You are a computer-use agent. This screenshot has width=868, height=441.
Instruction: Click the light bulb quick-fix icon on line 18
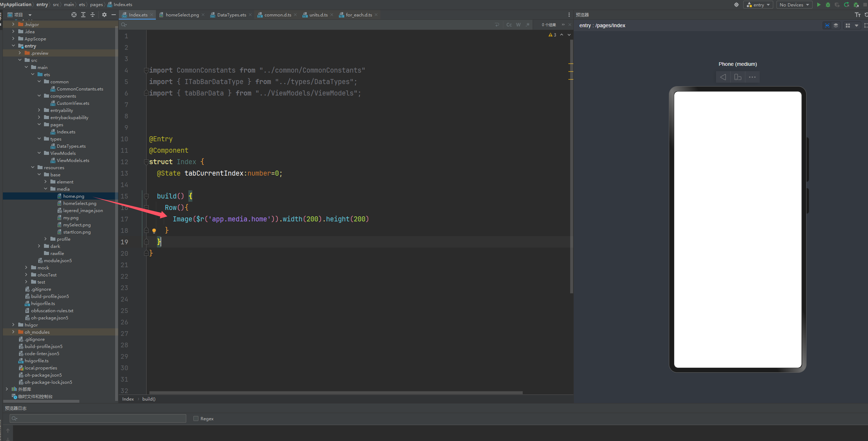154,231
